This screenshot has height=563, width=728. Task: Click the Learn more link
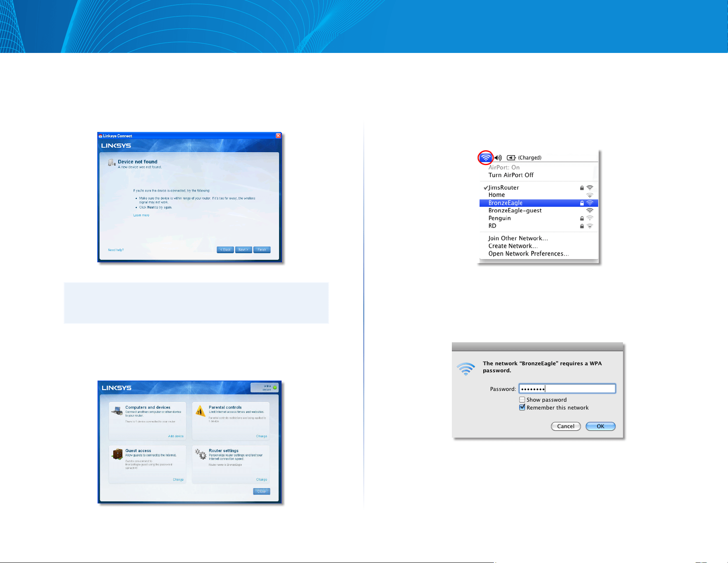click(x=141, y=215)
